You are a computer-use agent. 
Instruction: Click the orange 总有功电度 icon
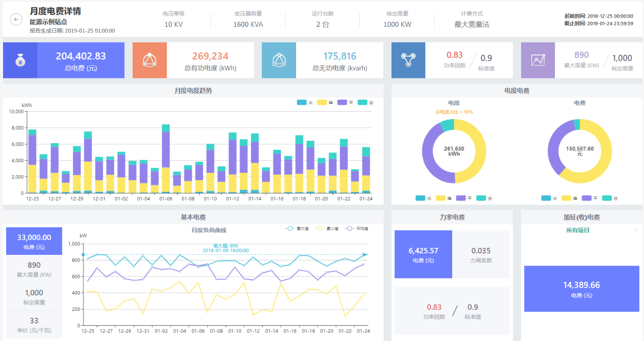(x=149, y=60)
